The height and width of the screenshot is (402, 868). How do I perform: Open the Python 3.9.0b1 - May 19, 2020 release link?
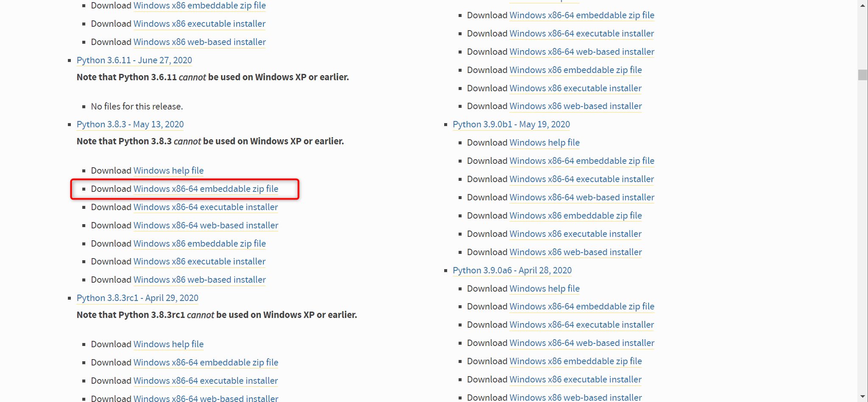pyautogui.click(x=511, y=124)
